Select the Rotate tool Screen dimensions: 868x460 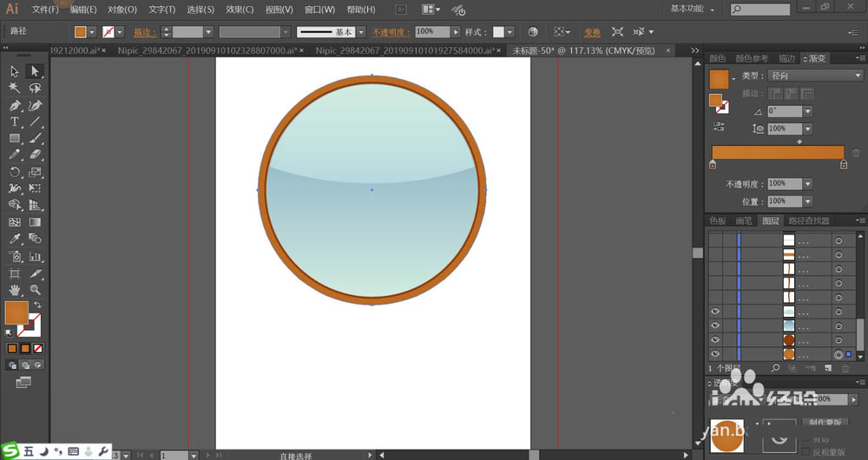point(15,172)
